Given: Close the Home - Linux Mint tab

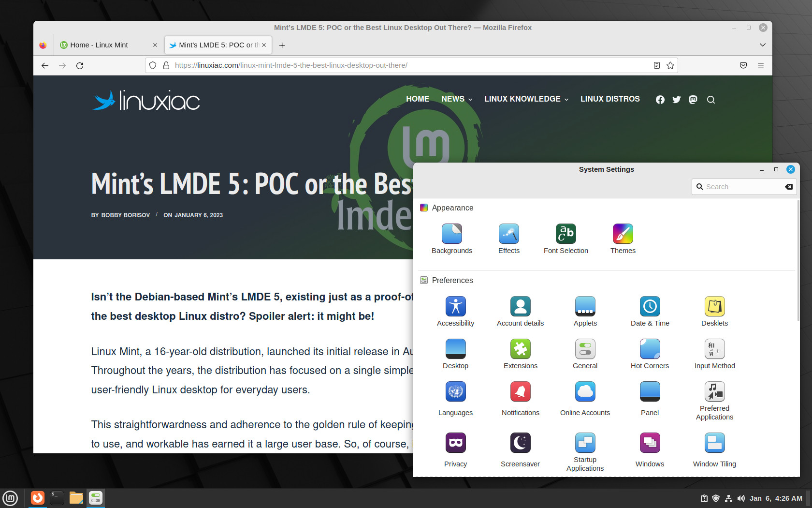Looking at the screenshot, I should point(155,45).
